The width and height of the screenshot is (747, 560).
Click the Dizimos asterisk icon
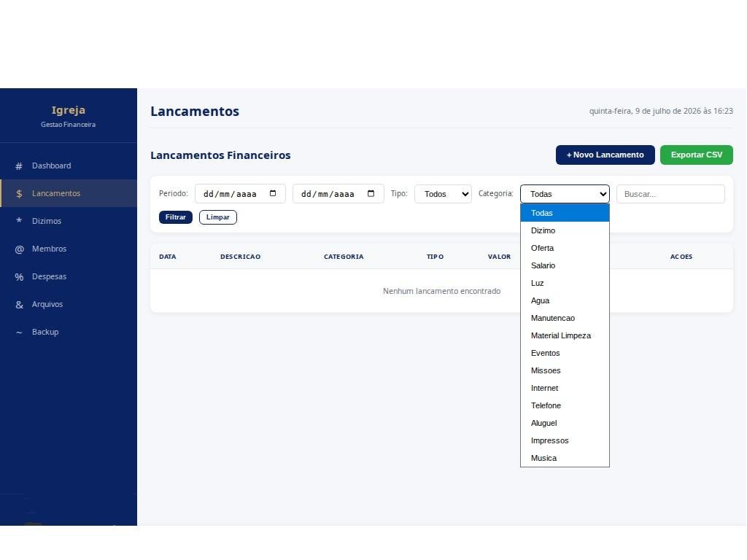(19, 220)
